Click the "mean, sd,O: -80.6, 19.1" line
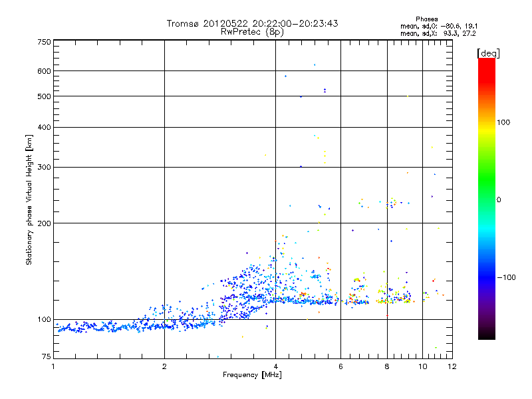The image size is (532, 399). [439, 27]
